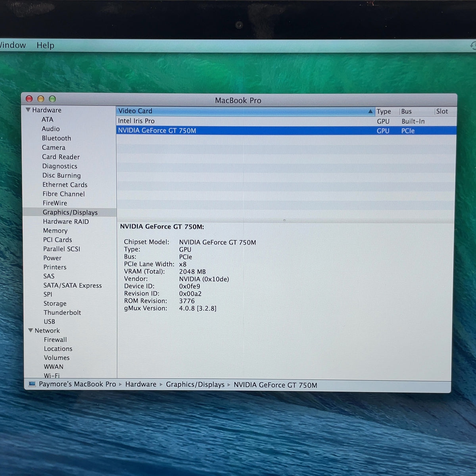Select PCI Cards in the sidebar

[x=58, y=240]
